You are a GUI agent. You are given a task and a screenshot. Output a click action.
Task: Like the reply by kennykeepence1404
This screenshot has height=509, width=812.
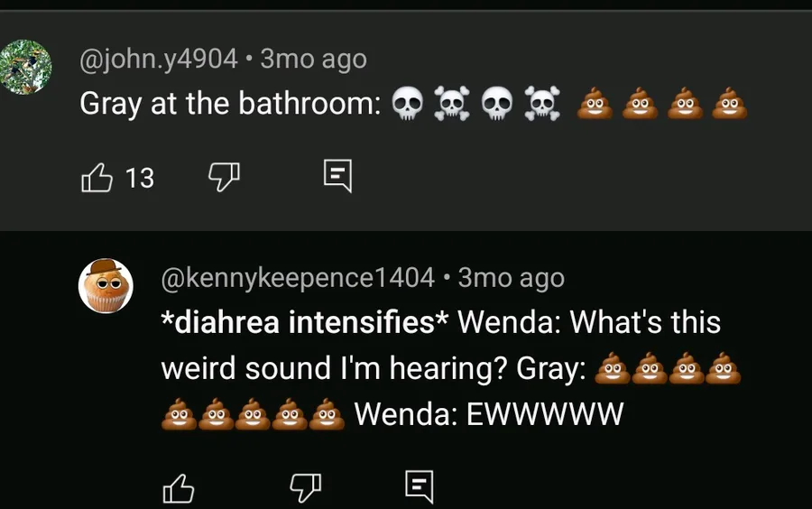(179, 488)
